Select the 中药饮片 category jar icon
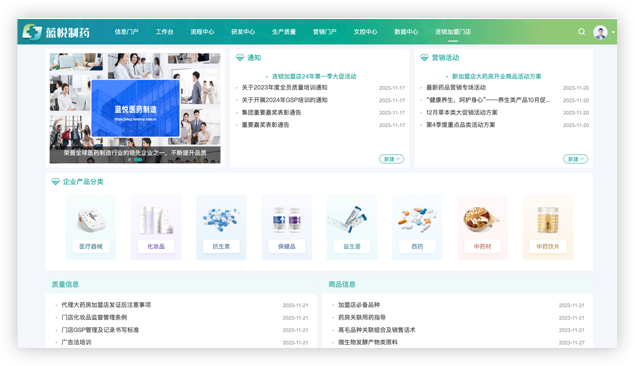The height and width of the screenshot is (366, 635). pyautogui.click(x=548, y=220)
